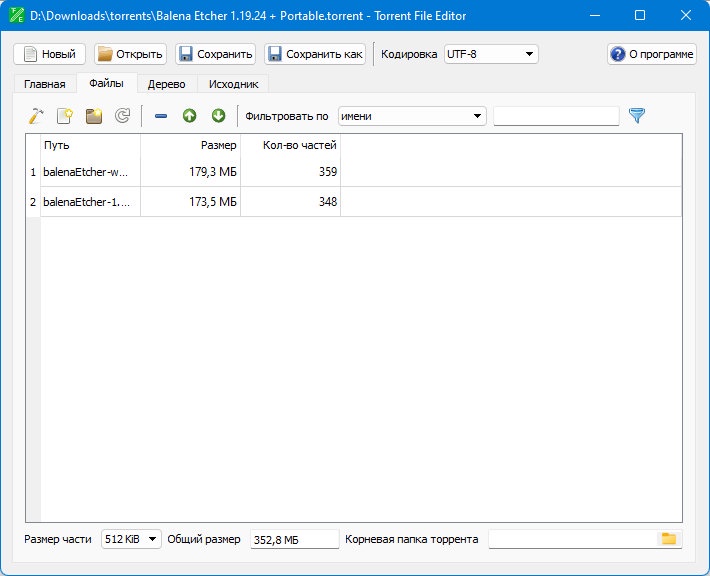
Task: Click the grey refresh arrow icon
Action: coord(123,116)
